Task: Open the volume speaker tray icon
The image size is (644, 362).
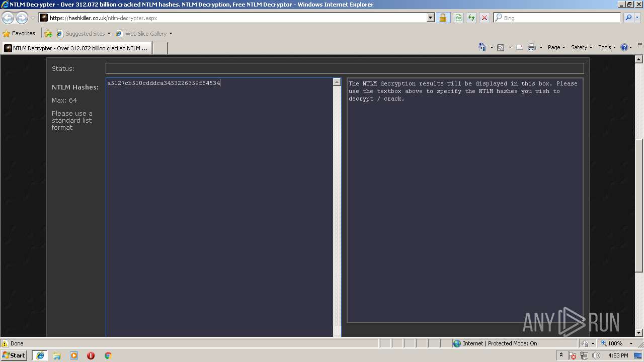Action: tap(596, 355)
